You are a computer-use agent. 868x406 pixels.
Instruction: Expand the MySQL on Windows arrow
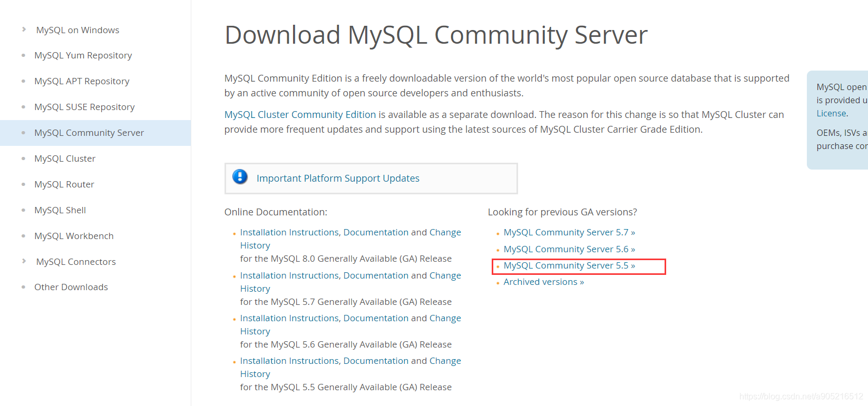coord(24,29)
